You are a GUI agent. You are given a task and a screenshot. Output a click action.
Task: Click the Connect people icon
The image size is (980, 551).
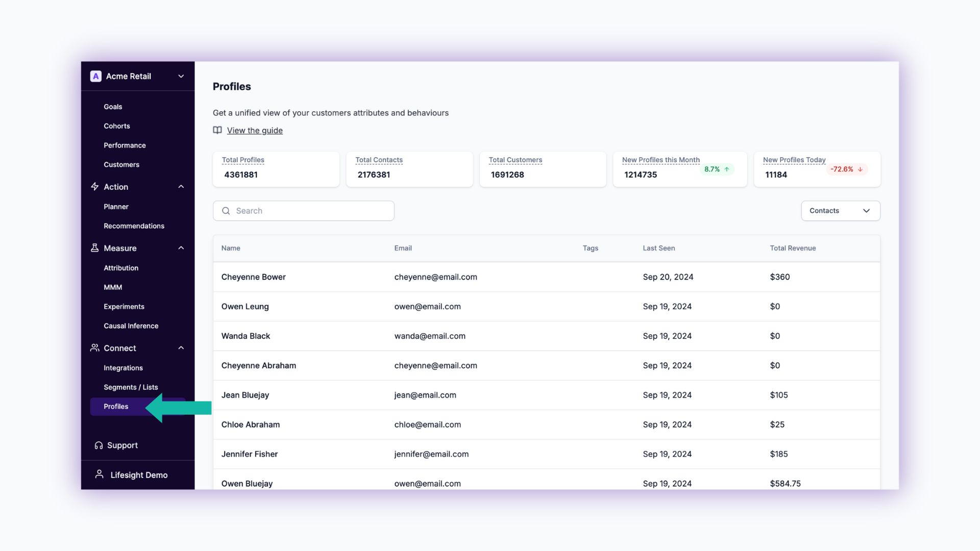point(95,348)
